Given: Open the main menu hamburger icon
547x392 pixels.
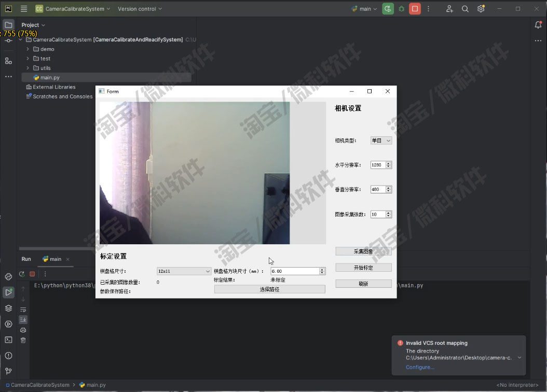Looking at the screenshot, I should tap(24, 9).
